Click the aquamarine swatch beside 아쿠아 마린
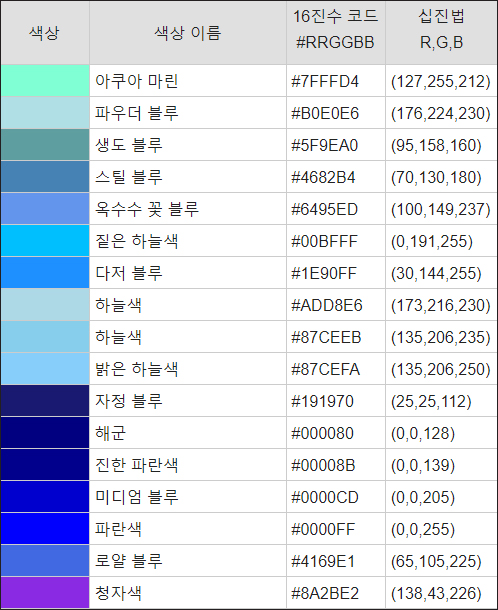This screenshot has width=498, height=610. 45,81
